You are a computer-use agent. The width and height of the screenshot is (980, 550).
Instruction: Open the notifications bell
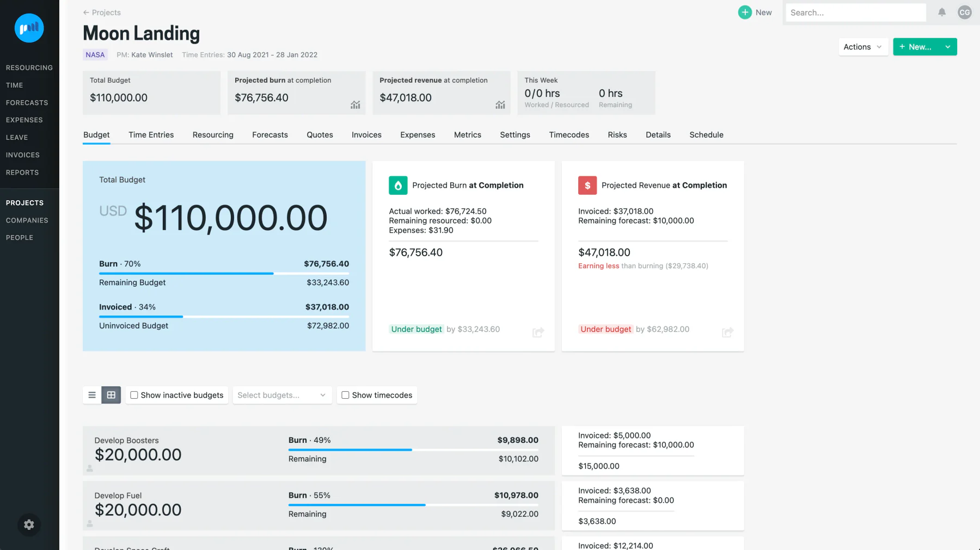click(x=942, y=12)
